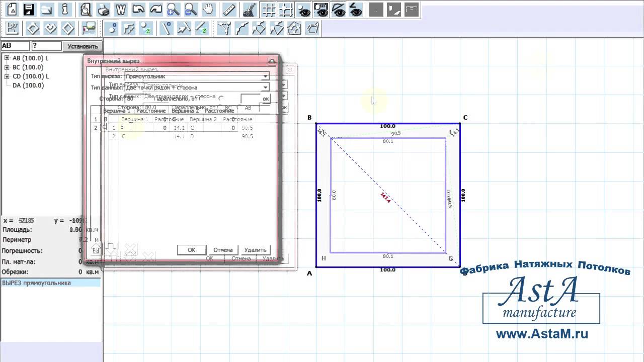Expand the BC (100.0) tree node
This screenshot has width=644, height=362.
coord(7,67)
